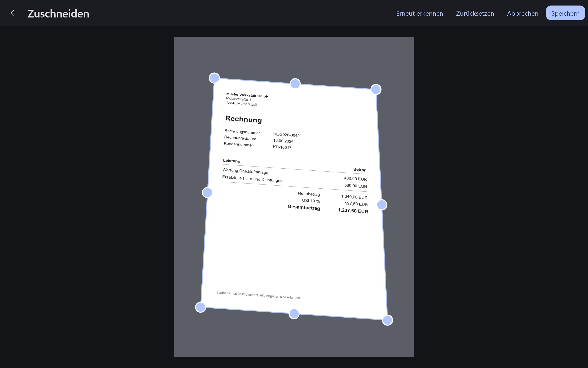Screen dimensions: 588x368
Task: Click the Musterstraße 1 address line
Action: 239,99
